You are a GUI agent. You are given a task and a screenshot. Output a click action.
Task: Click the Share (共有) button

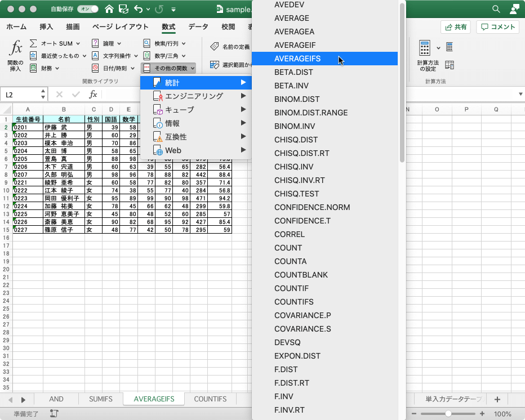click(456, 27)
